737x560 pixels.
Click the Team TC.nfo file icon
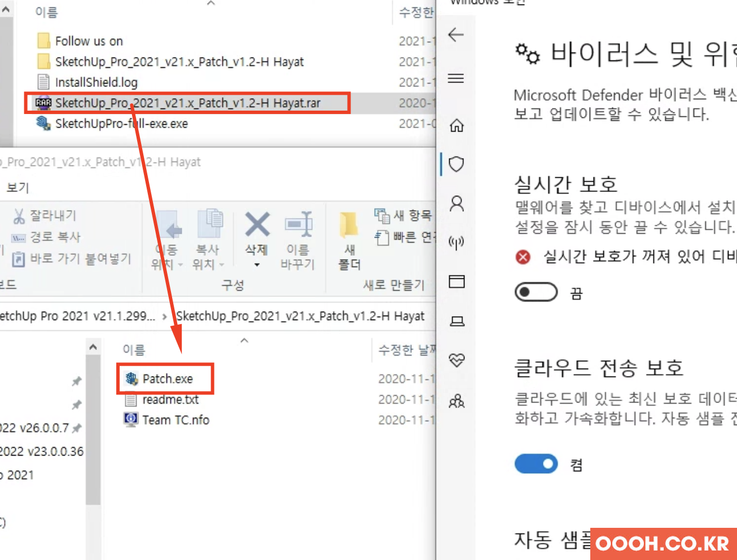[x=131, y=419]
